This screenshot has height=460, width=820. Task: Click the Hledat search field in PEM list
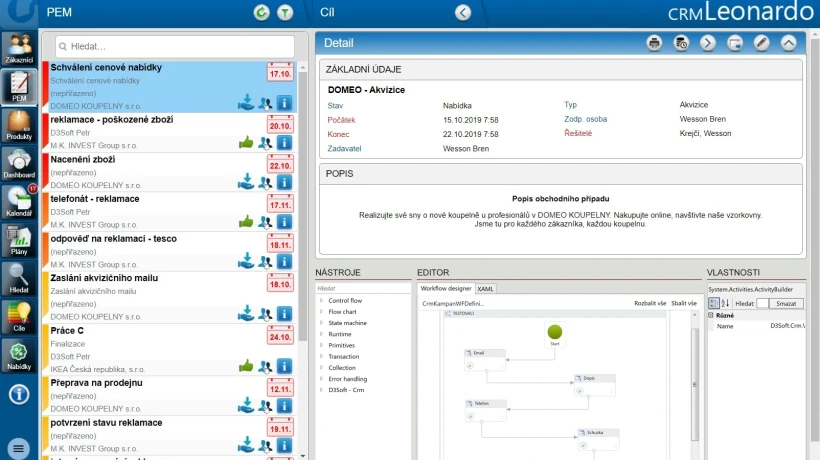tap(175, 47)
